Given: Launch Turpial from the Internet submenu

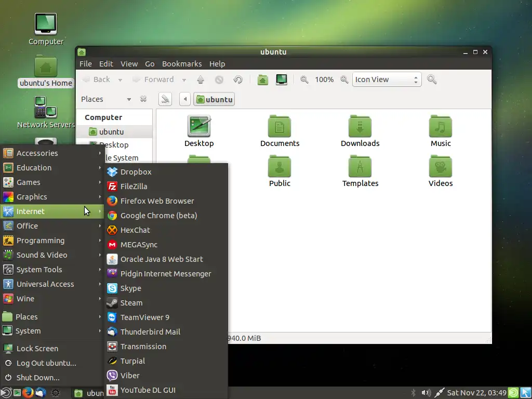Looking at the screenshot, I should click(166, 362).
